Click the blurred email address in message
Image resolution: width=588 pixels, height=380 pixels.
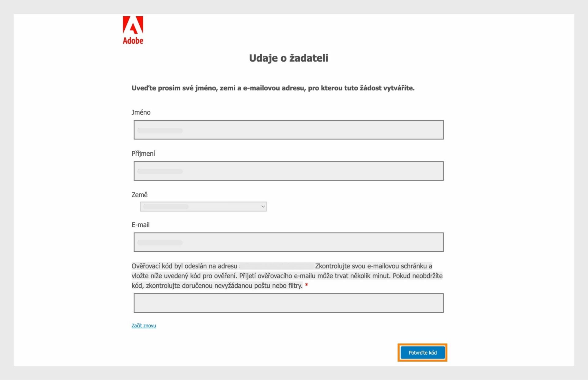coord(277,266)
